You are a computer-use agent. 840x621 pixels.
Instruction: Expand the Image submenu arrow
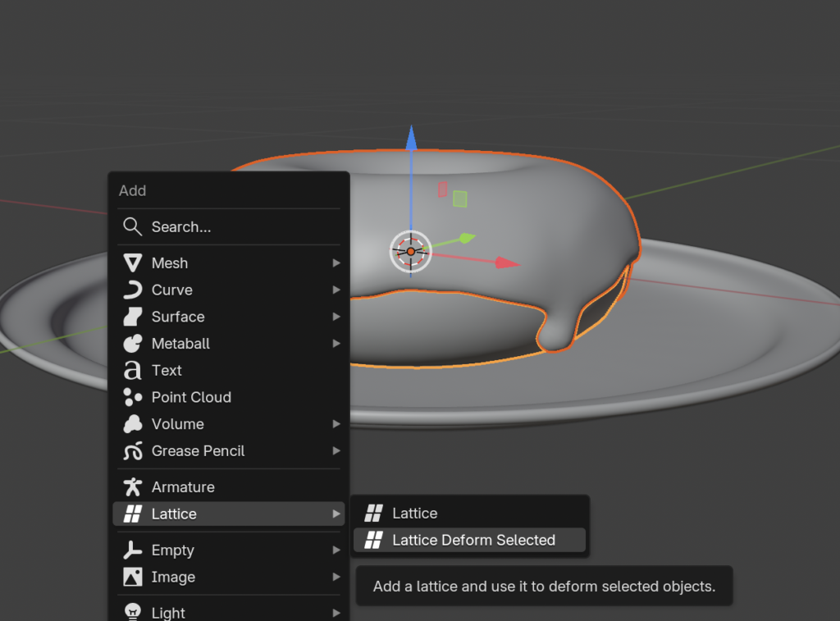(336, 578)
